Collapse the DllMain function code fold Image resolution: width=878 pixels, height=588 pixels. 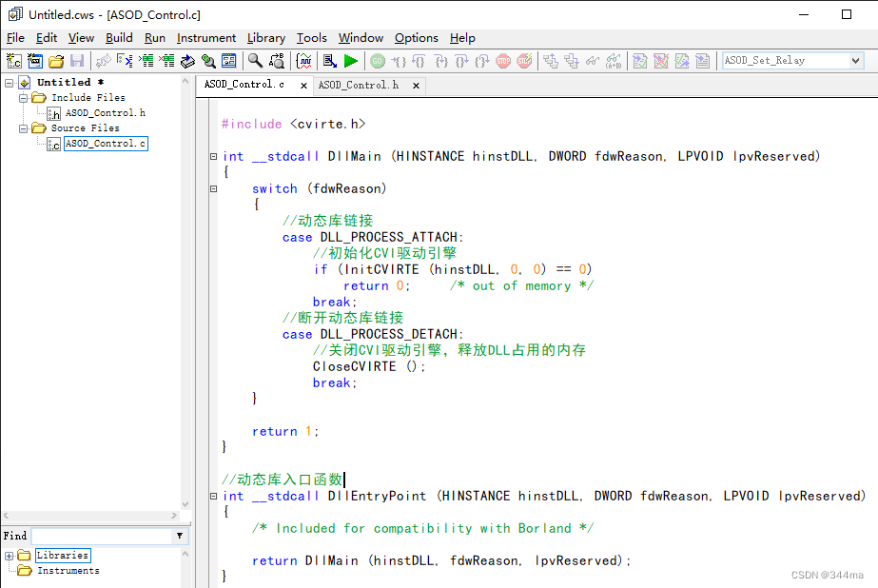coord(214,156)
